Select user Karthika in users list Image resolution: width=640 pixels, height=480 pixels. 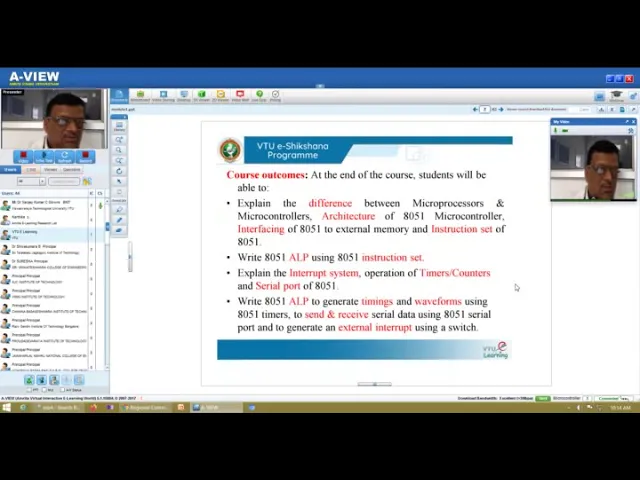click(x=44, y=220)
